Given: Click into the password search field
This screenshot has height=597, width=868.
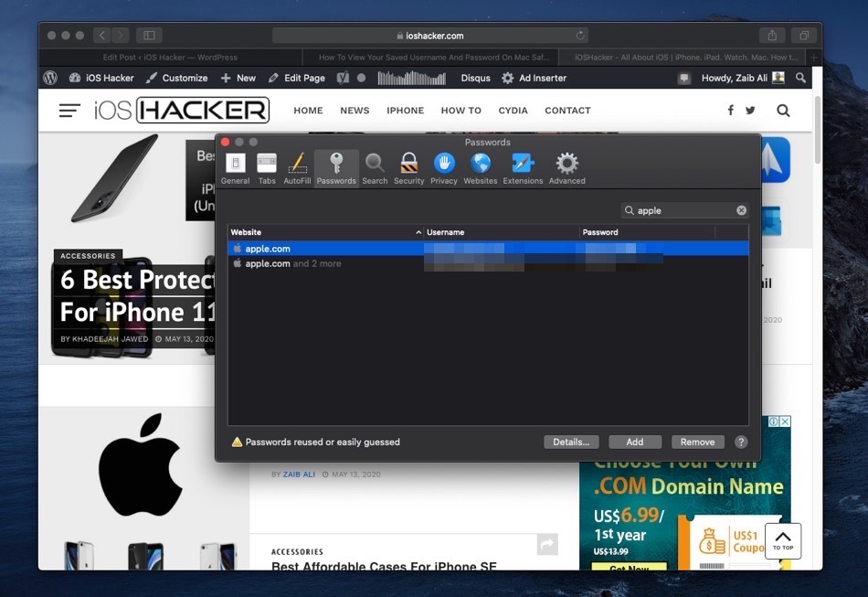Looking at the screenshot, I should (x=684, y=210).
